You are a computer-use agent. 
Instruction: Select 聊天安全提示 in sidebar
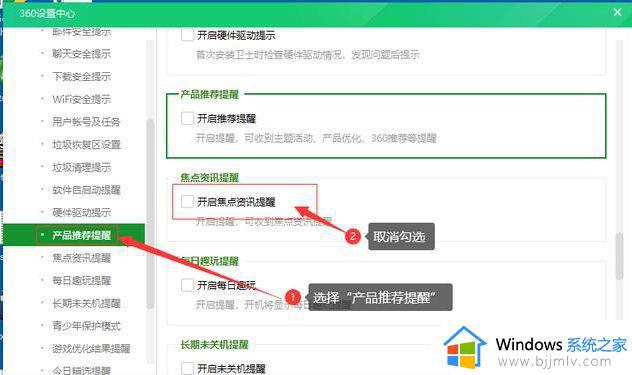pos(81,54)
